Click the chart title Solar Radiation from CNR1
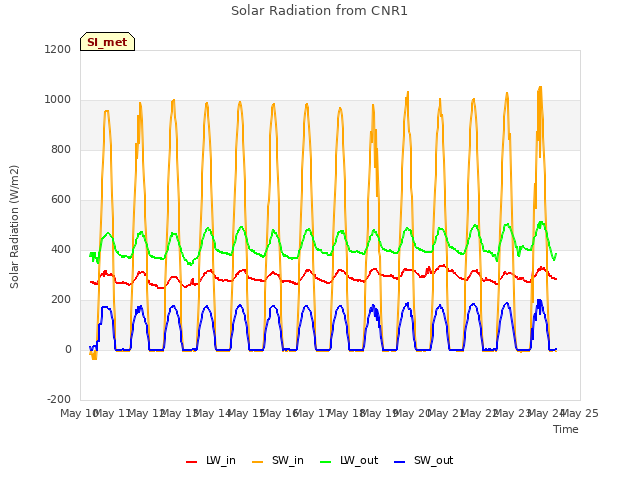This screenshot has width=640, height=480. 319,11
